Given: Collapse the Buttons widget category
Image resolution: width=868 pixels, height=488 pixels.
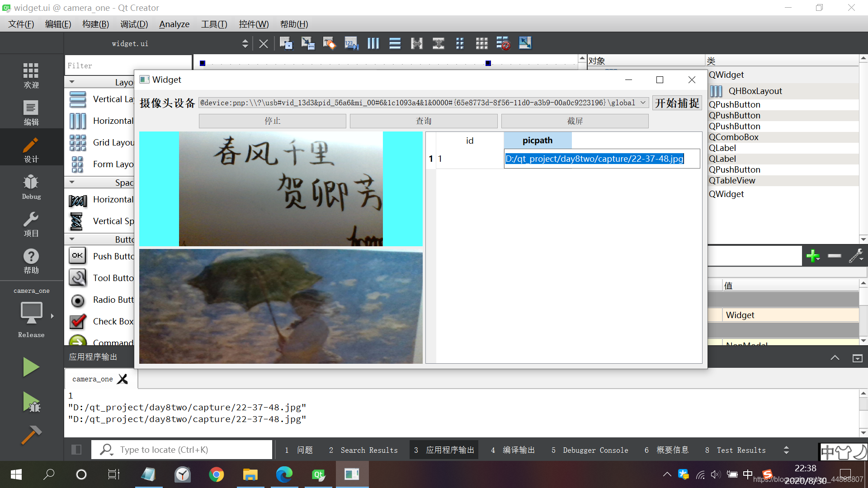Looking at the screenshot, I should pos(72,239).
